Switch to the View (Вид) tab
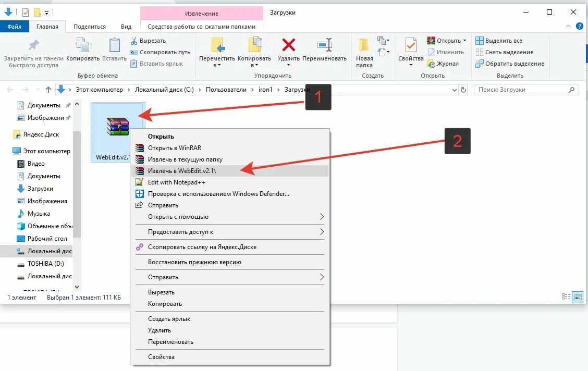588x371 pixels. (126, 27)
